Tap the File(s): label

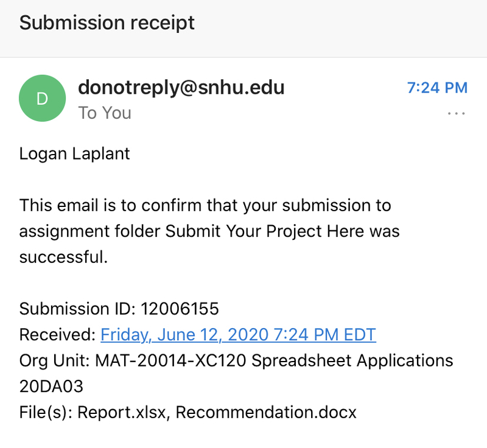(46, 412)
